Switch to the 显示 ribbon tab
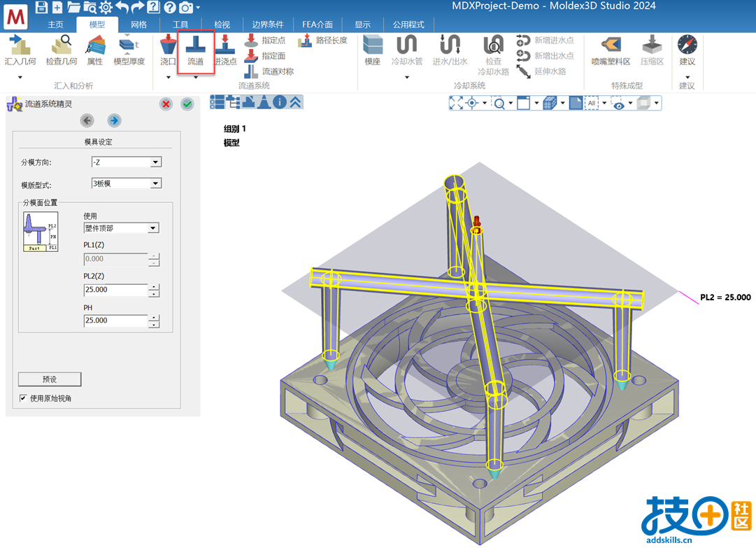The height and width of the screenshot is (548, 756). coord(362,24)
